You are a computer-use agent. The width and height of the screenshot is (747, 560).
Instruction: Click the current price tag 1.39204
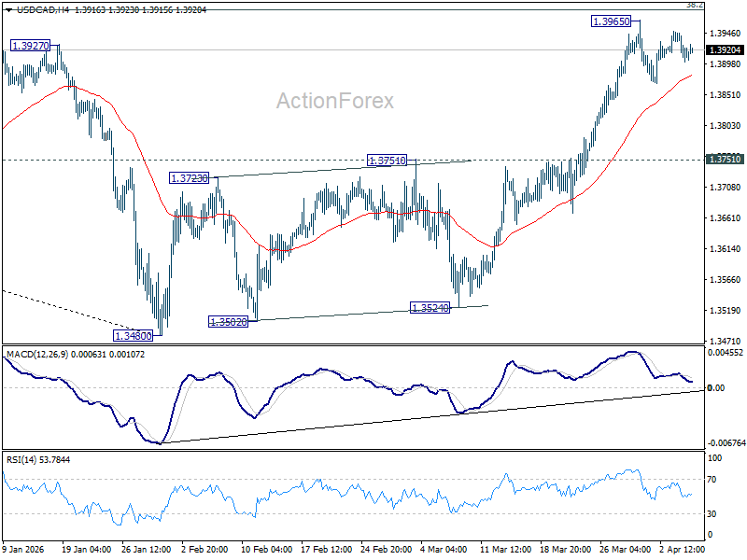pyautogui.click(x=726, y=50)
